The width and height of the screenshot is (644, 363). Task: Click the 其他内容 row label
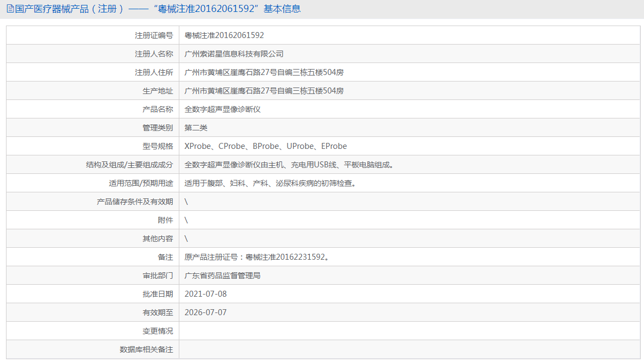pos(158,239)
